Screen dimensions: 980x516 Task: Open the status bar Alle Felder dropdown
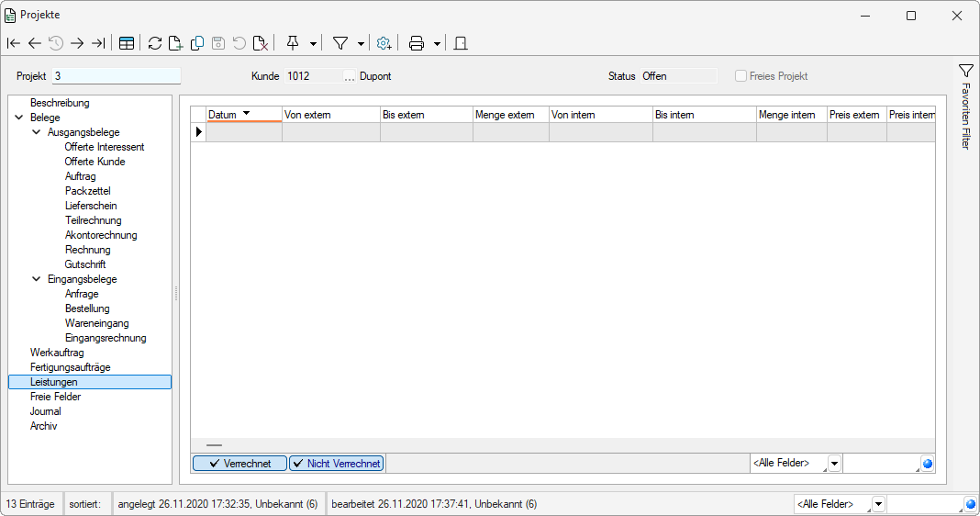click(x=878, y=504)
